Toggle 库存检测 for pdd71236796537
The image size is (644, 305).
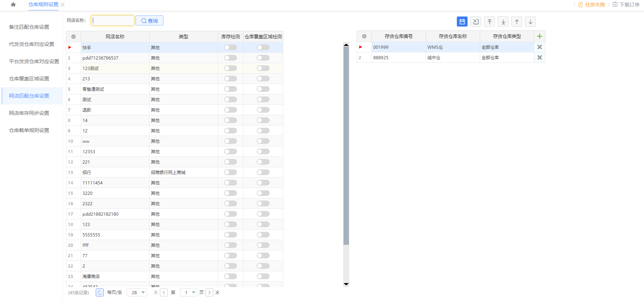click(x=231, y=58)
